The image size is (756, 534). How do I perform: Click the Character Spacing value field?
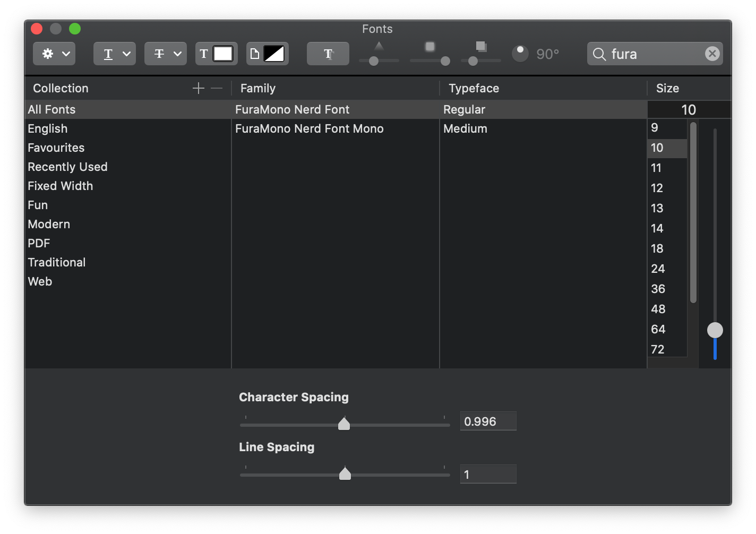tap(488, 421)
